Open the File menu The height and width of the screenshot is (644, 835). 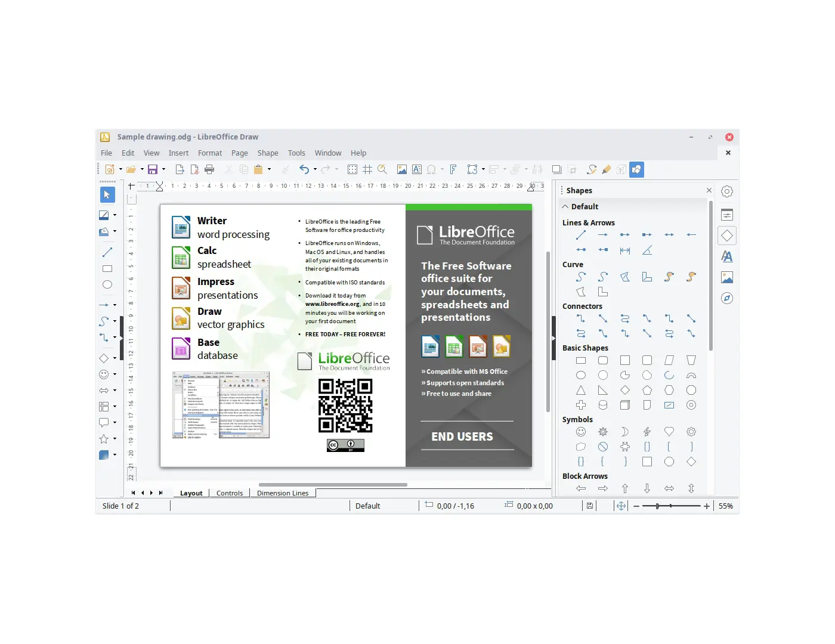pos(107,153)
